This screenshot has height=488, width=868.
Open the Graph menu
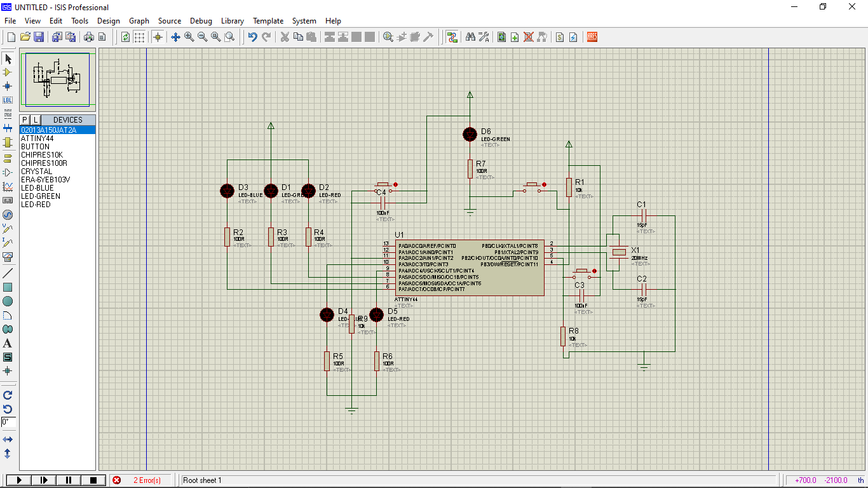tap(139, 21)
